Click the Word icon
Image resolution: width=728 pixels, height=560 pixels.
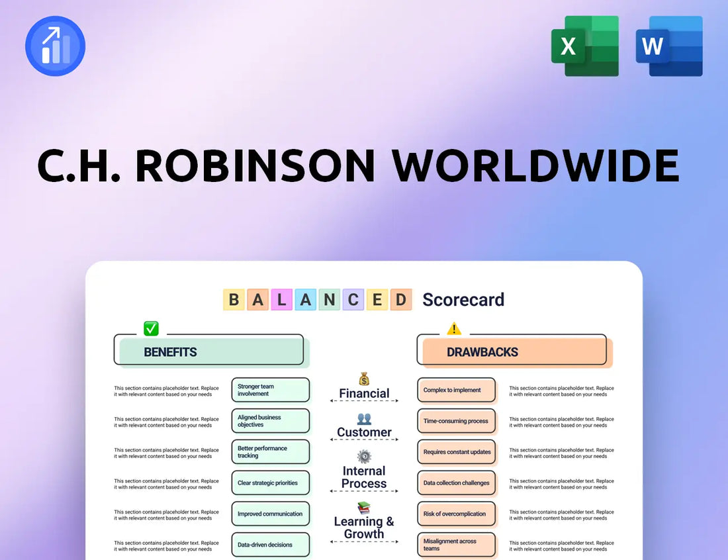pyautogui.click(x=669, y=46)
